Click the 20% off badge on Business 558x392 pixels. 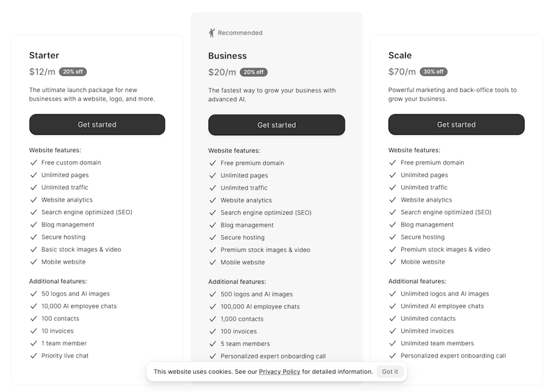253,73
